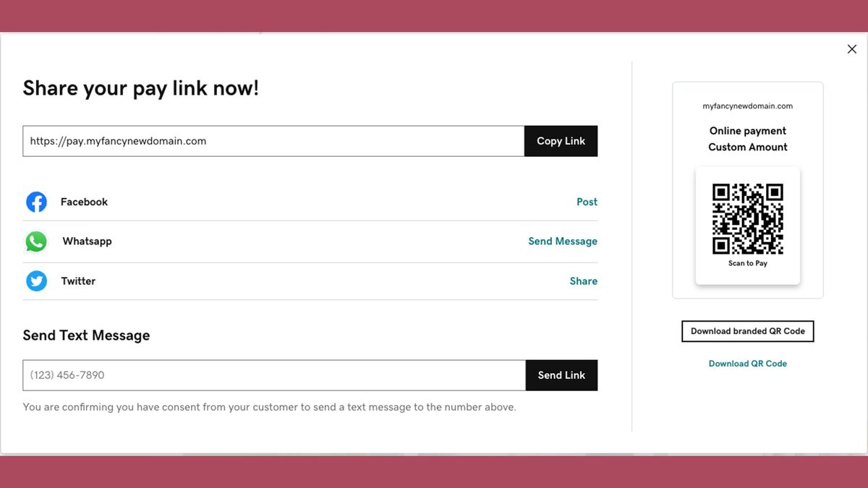Copy the pay link
The width and height of the screenshot is (868, 488).
pos(561,141)
